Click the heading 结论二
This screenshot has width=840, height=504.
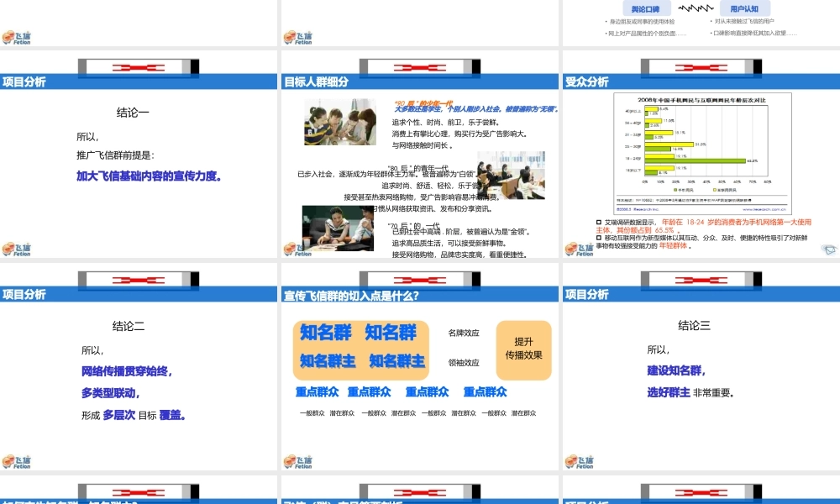129,326
